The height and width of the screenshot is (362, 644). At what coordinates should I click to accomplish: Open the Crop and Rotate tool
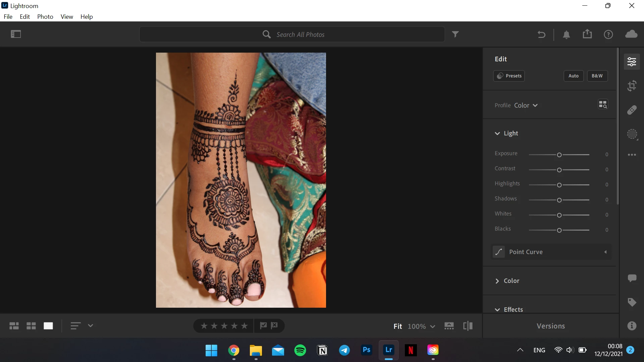click(x=632, y=86)
